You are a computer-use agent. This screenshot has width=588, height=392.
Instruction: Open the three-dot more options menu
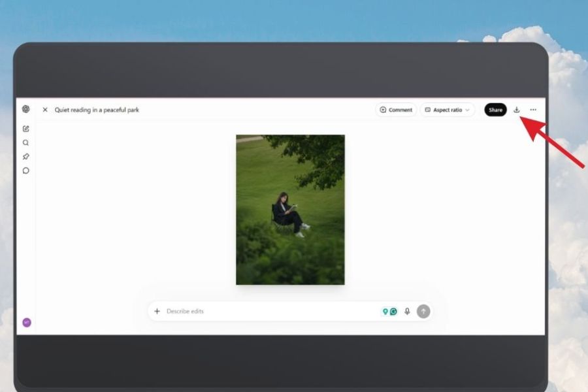(x=533, y=110)
